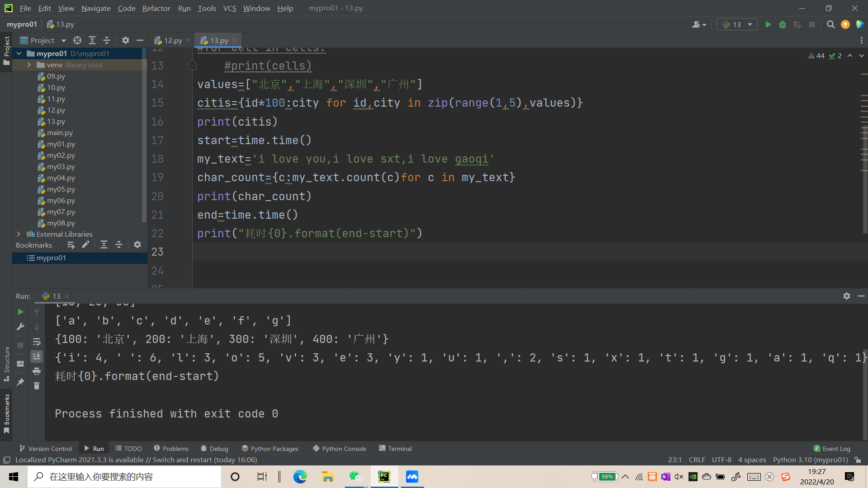Start debugging with the bug icon

point(783,24)
